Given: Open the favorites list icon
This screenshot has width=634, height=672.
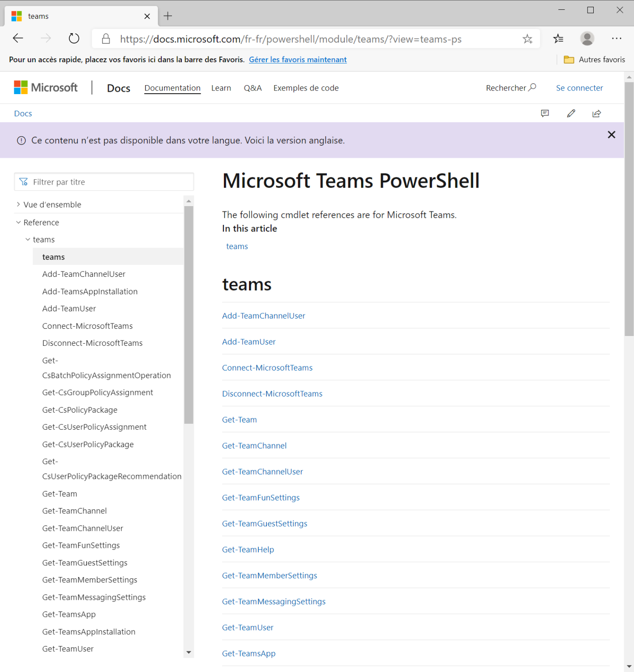Looking at the screenshot, I should pos(558,39).
